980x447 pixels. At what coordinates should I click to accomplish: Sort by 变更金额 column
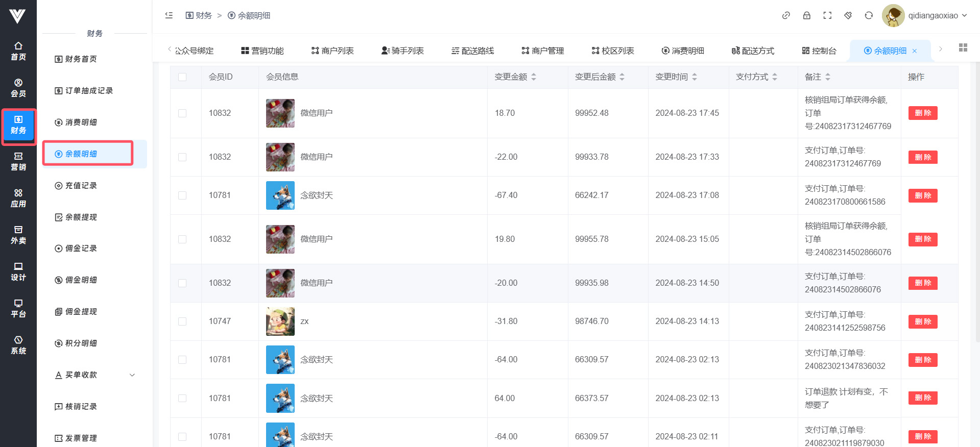tap(534, 77)
